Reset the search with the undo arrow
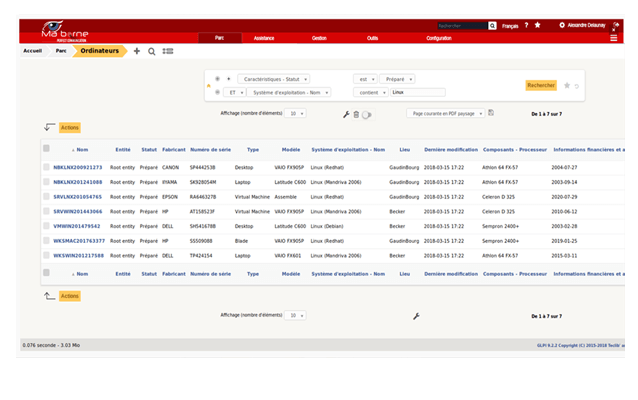This screenshot has height=400, width=638. 577,86
